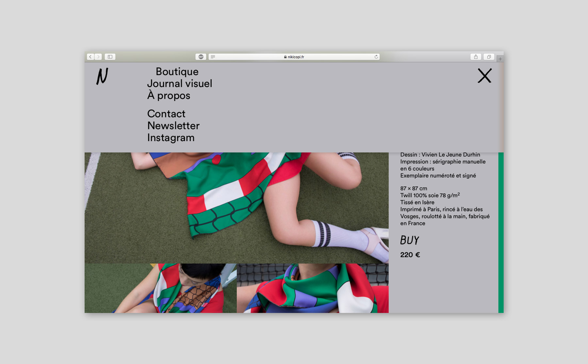Click the "Twill 100% soie 78 g/m²" text

(x=430, y=195)
